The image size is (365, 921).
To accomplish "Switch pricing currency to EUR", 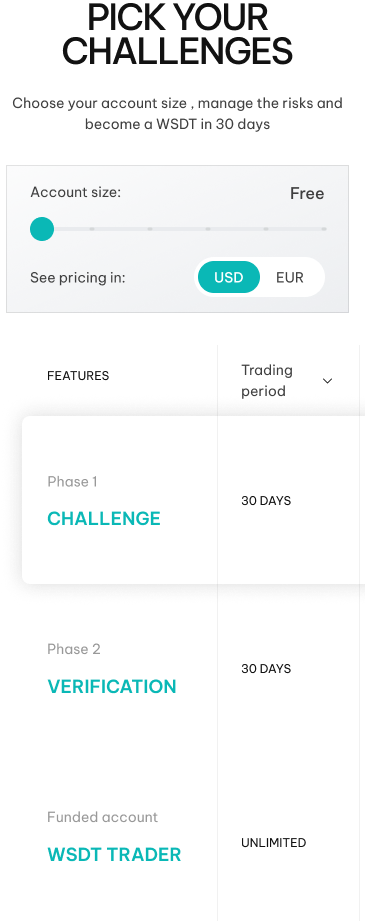I will (290, 277).
